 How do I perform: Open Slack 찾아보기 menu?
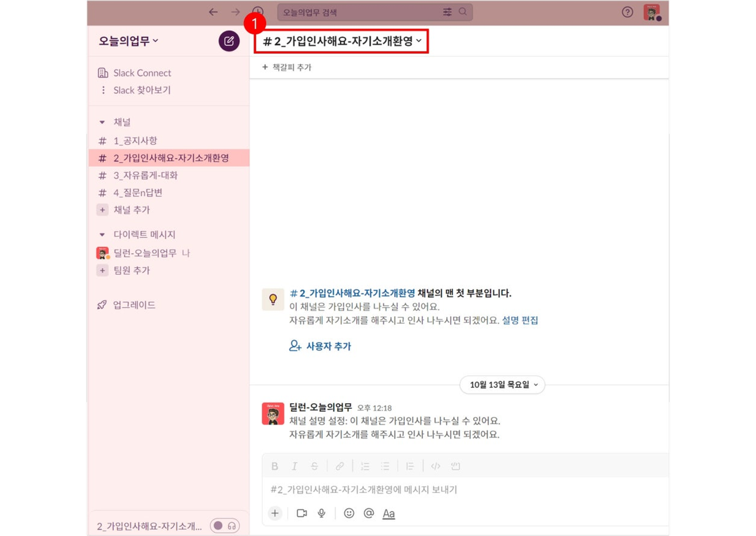[x=141, y=90]
